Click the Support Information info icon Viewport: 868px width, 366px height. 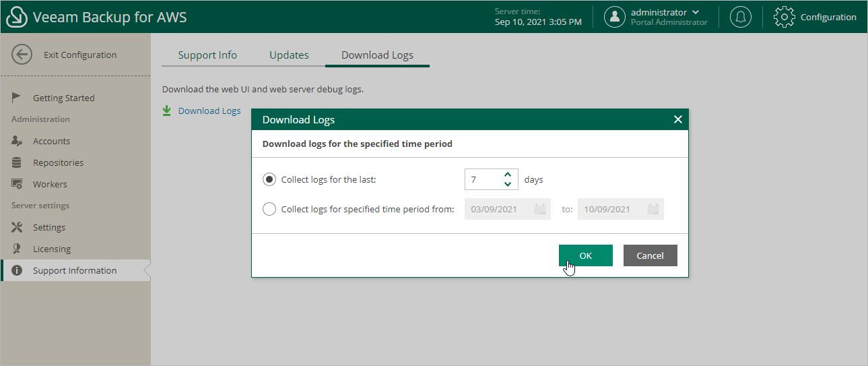[x=18, y=270]
